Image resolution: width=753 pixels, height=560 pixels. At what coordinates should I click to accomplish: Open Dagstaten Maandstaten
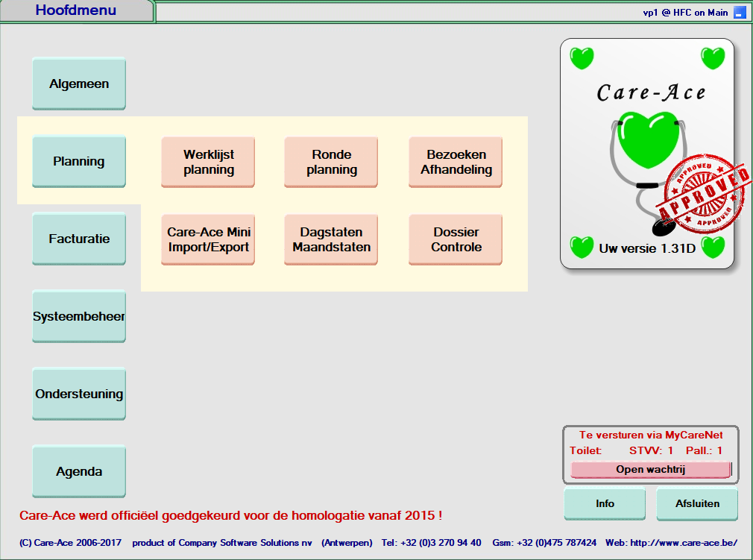(332, 239)
